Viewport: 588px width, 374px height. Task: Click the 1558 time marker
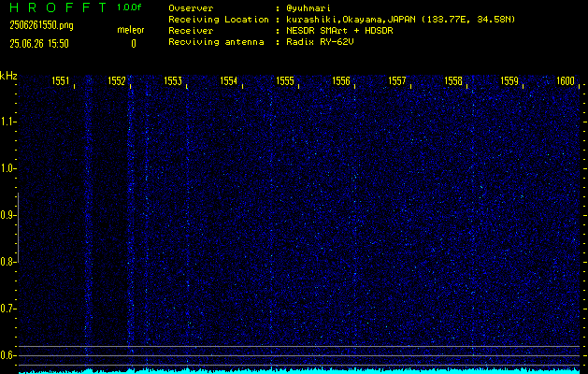point(453,81)
